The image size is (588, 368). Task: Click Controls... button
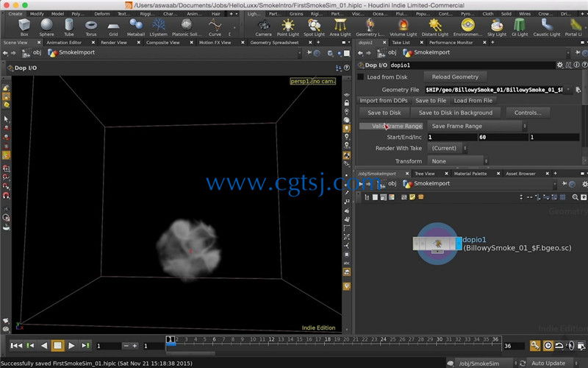click(528, 113)
